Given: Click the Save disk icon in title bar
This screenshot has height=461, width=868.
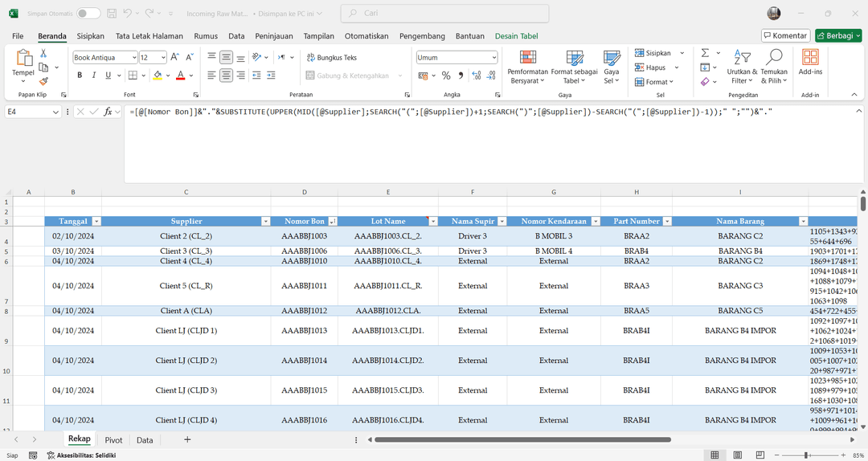Looking at the screenshot, I should [x=111, y=14].
